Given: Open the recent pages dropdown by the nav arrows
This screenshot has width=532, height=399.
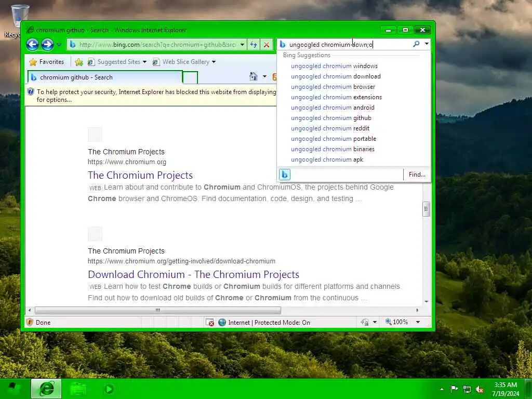Looking at the screenshot, I should (x=59, y=45).
